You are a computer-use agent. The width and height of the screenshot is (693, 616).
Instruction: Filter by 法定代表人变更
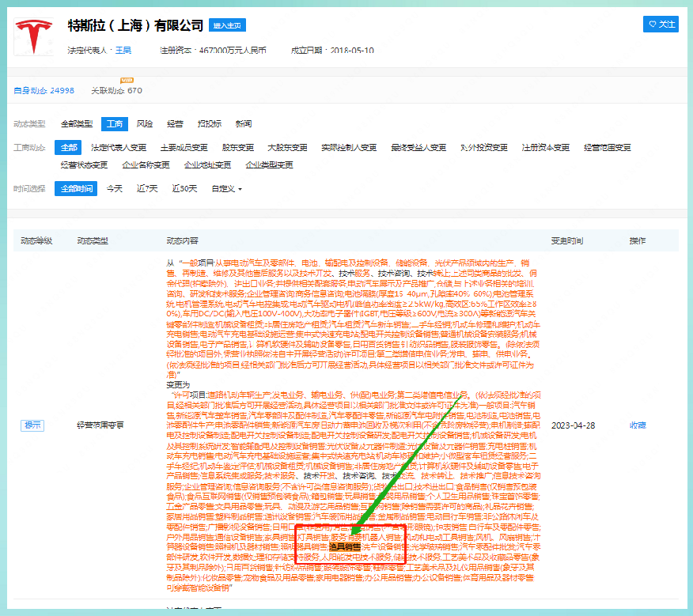point(119,148)
